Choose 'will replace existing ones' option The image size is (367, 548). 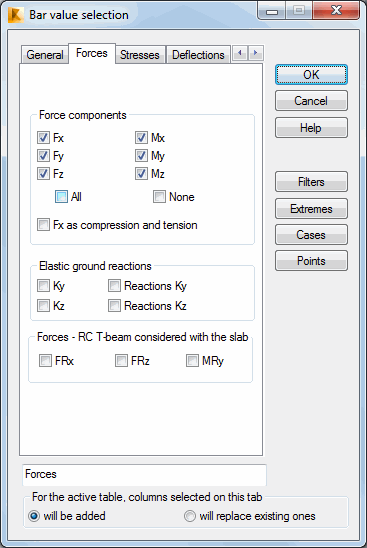click(x=190, y=516)
